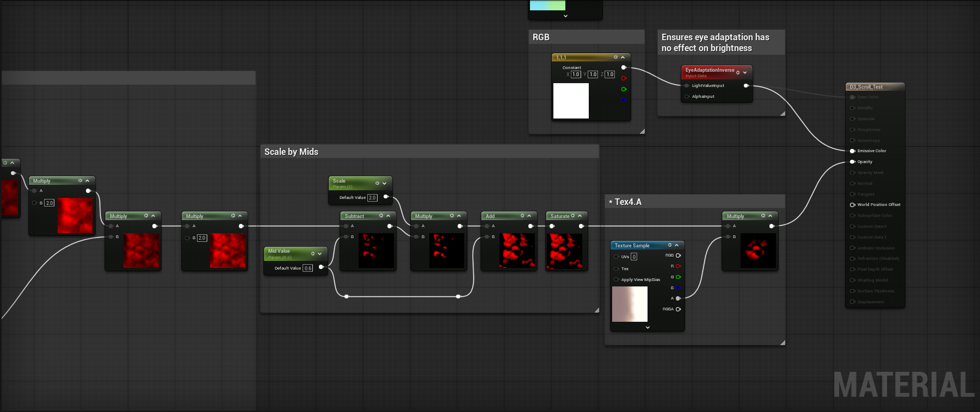The height and width of the screenshot is (412, 980).
Task: Click the Scale parameter output pin
Action: [x=386, y=197]
